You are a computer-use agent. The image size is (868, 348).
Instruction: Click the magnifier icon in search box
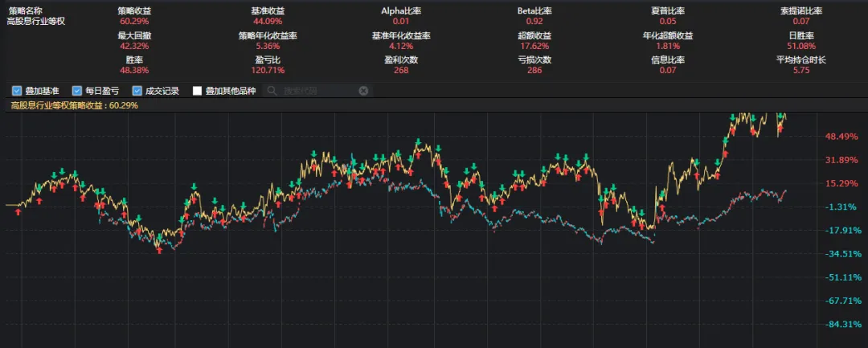tap(272, 91)
